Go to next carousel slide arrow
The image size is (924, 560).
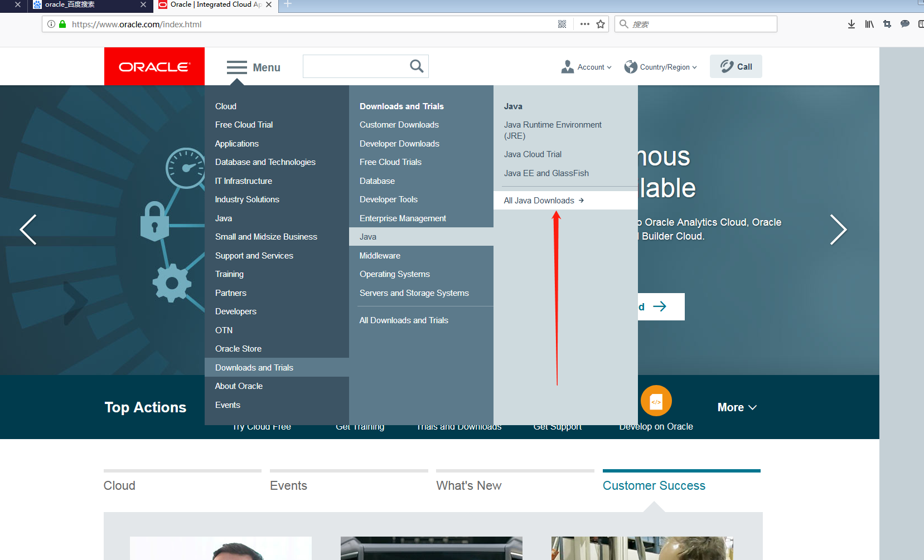838,230
